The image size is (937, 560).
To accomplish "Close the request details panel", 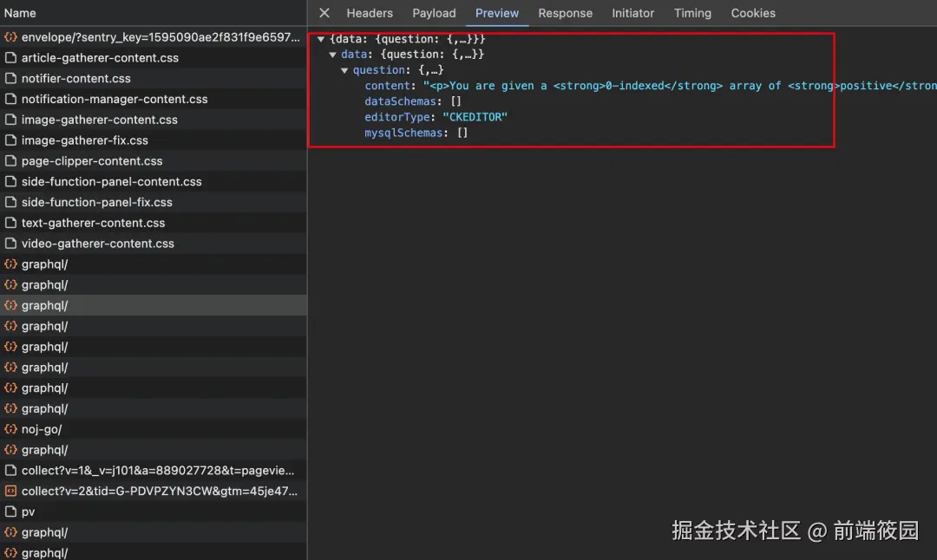I will tap(324, 13).
